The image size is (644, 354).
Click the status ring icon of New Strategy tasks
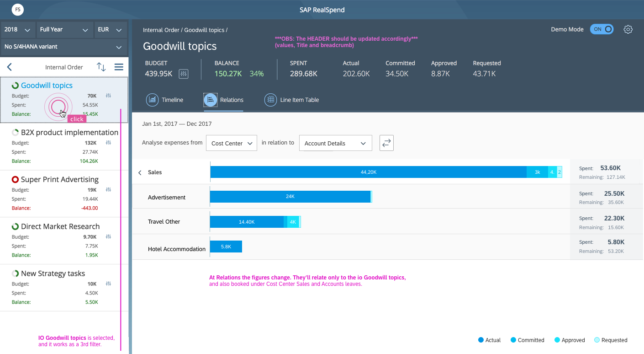pyautogui.click(x=15, y=274)
